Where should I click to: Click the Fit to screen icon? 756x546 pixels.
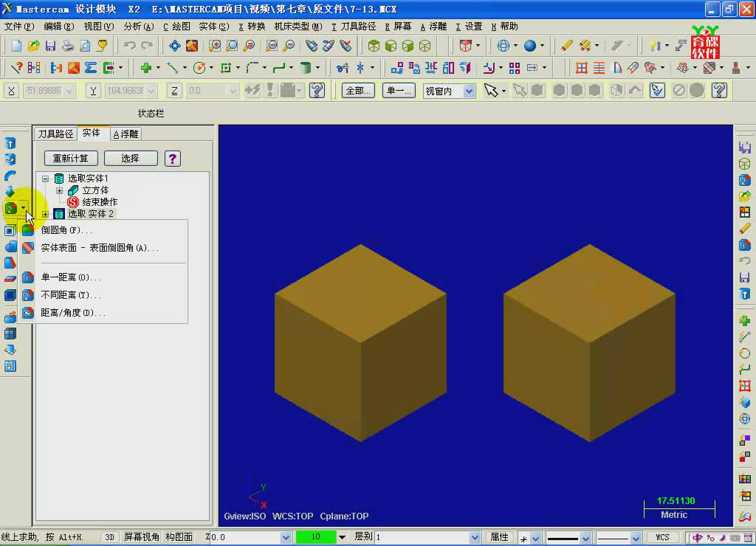tap(174, 46)
